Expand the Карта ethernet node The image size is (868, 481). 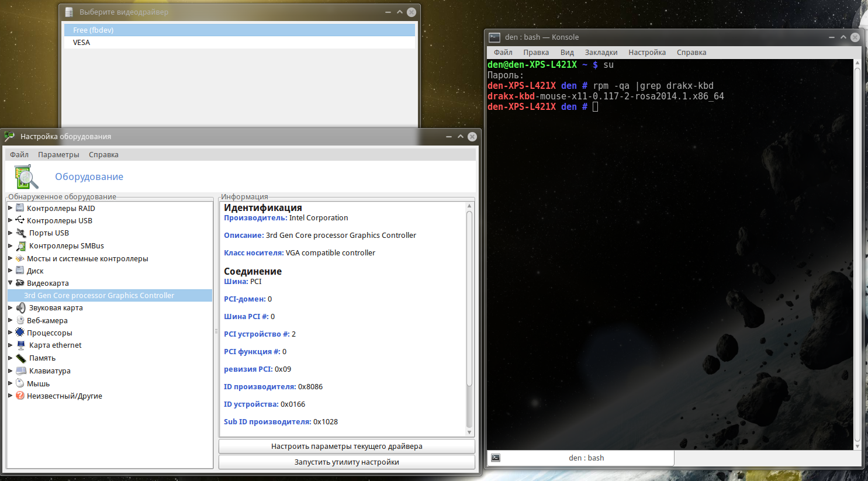(10, 345)
